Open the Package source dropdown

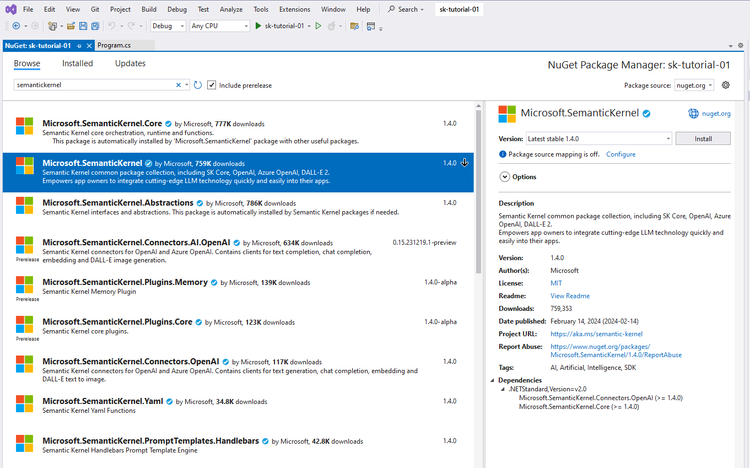(x=694, y=86)
